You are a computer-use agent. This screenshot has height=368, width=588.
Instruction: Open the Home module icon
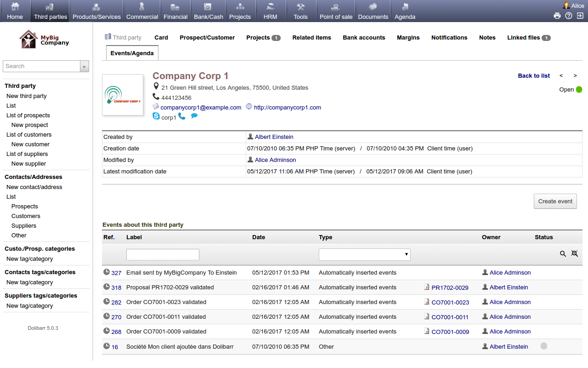pos(15,7)
